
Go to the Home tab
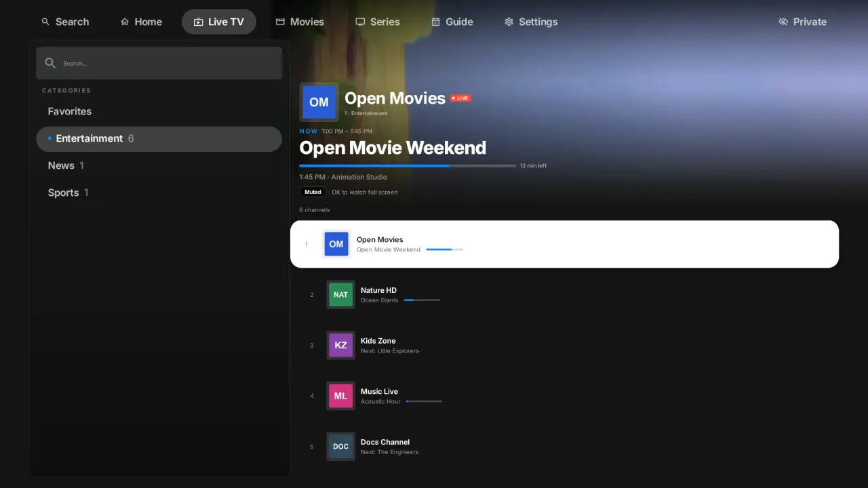click(141, 22)
